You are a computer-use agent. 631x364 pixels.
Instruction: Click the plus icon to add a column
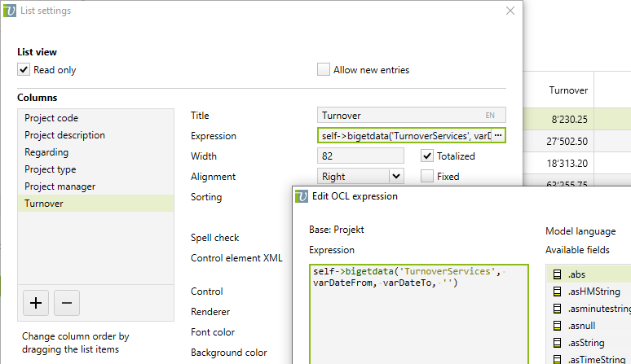click(x=36, y=303)
